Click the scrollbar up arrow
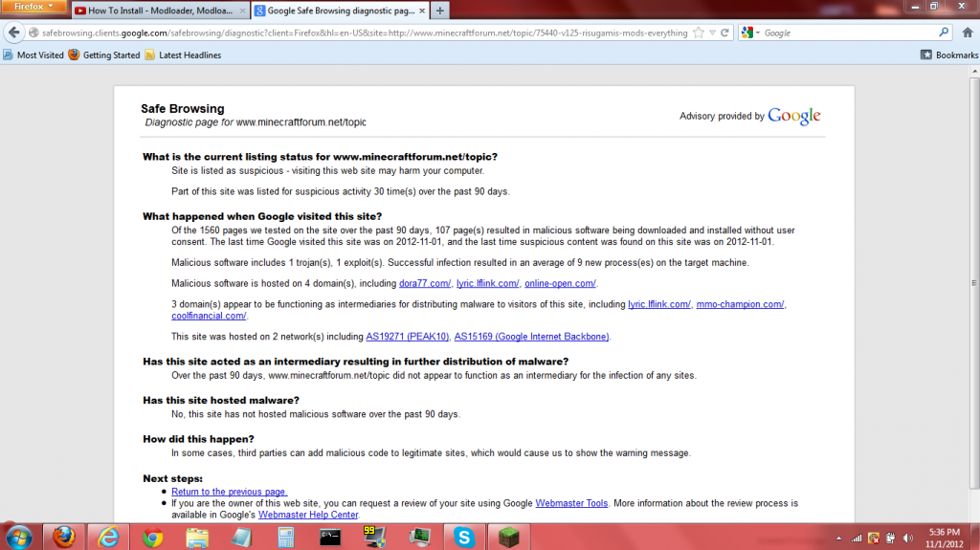Screen dimensions: 980x550 974,71
